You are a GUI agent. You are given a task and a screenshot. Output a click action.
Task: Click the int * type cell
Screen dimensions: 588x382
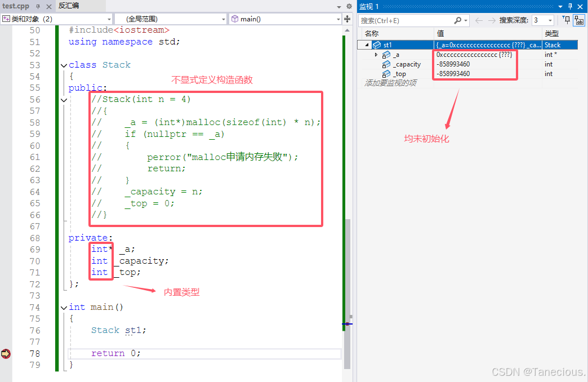[550, 55]
